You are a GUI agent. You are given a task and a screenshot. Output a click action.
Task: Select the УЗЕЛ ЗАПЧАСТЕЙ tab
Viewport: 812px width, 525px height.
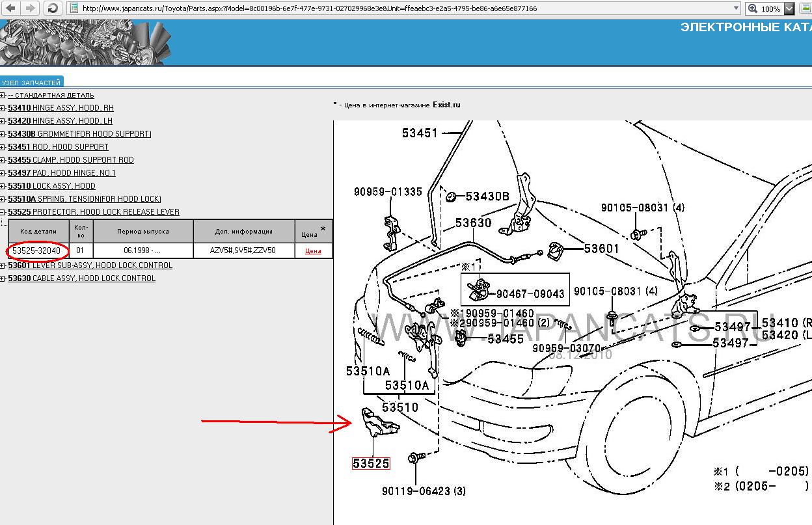coord(31,83)
